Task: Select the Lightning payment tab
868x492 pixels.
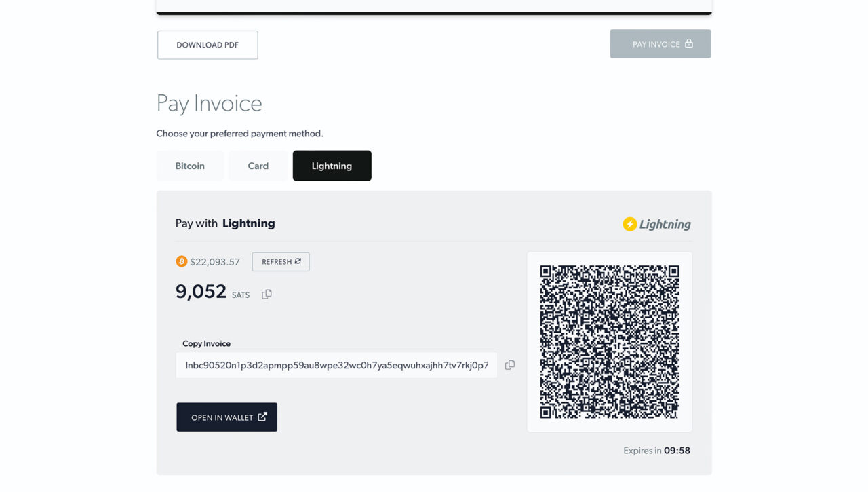Action: 332,166
